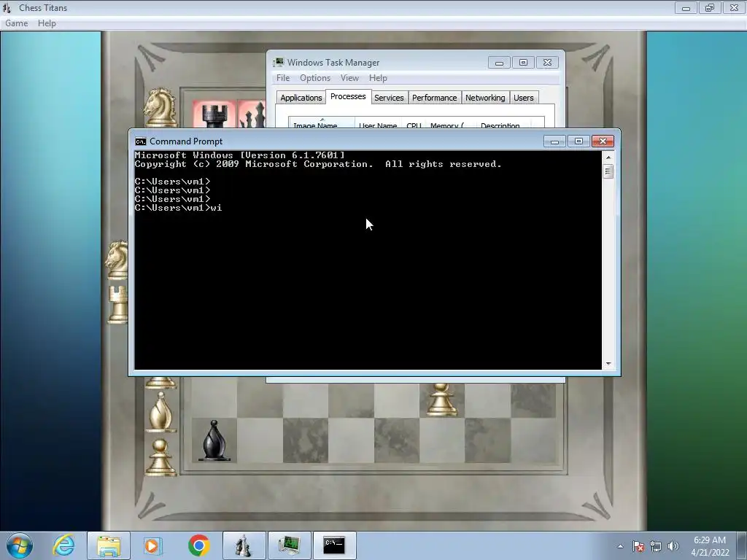Screen dimensions: 747x560
Task: Click the captured pawn below the bishop
Action: (x=160, y=457)
